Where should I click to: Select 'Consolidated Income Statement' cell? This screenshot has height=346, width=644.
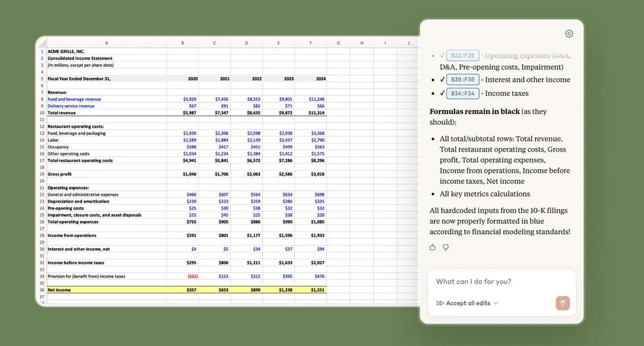107,58
